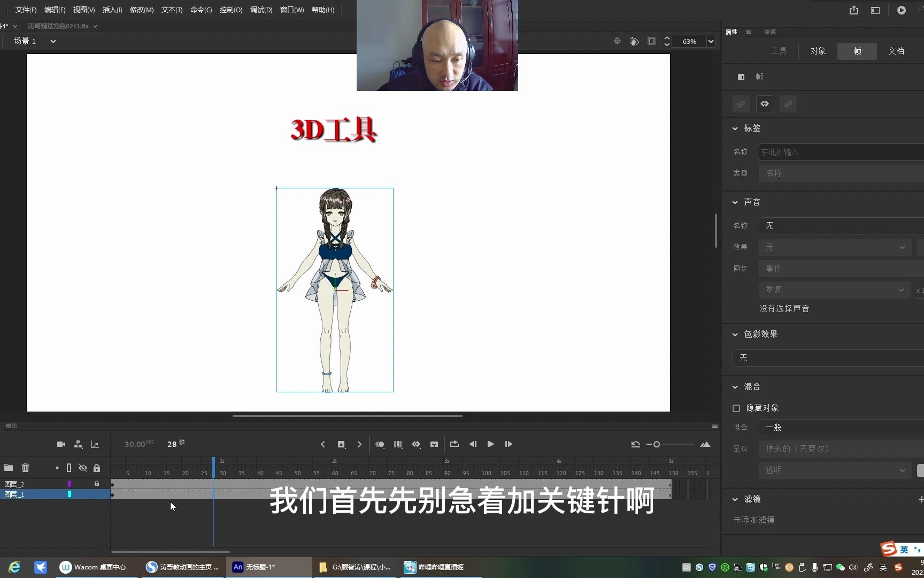Enable the 隐藏对象 checkbox

736,408
